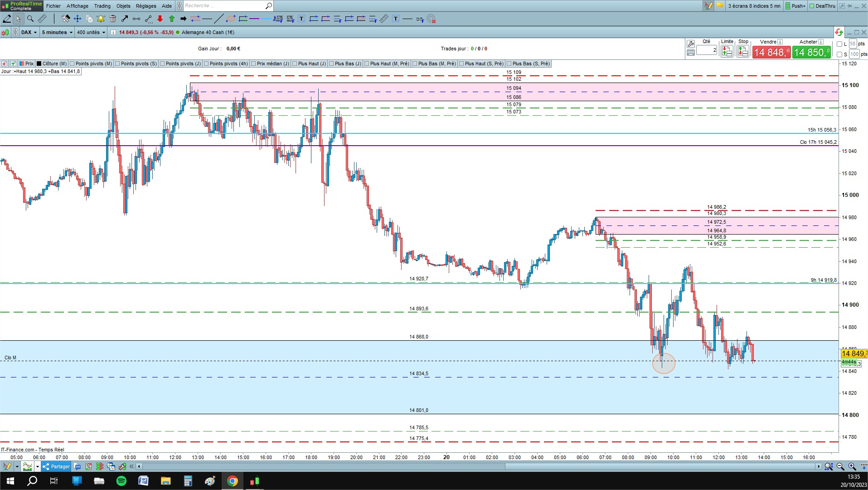Screen dimensions: 868x490
Task: Select the ellipse drawing tool
Action: 231,19
